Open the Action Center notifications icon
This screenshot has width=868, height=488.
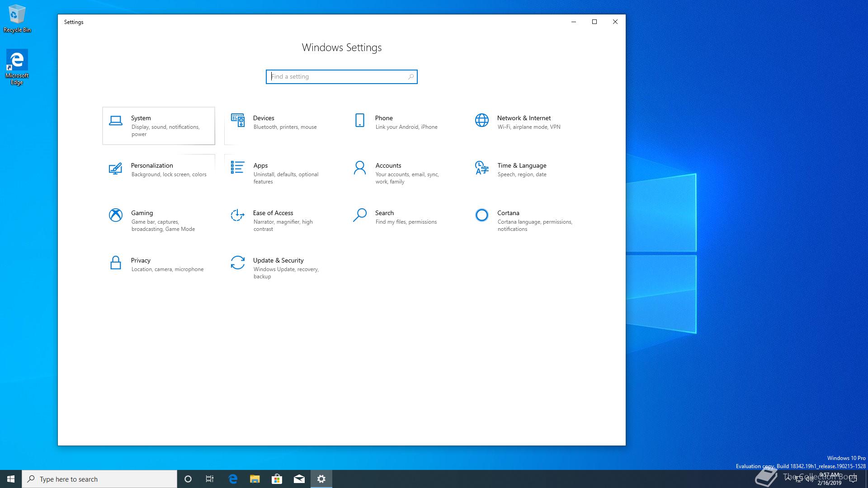[x=853, y=479]
